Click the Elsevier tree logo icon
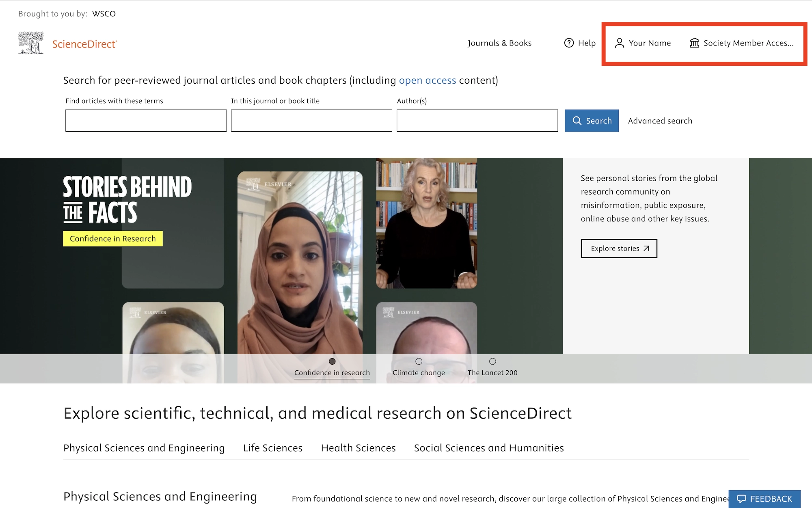Screen dimensions: 812x508 (x=31, y=43)
